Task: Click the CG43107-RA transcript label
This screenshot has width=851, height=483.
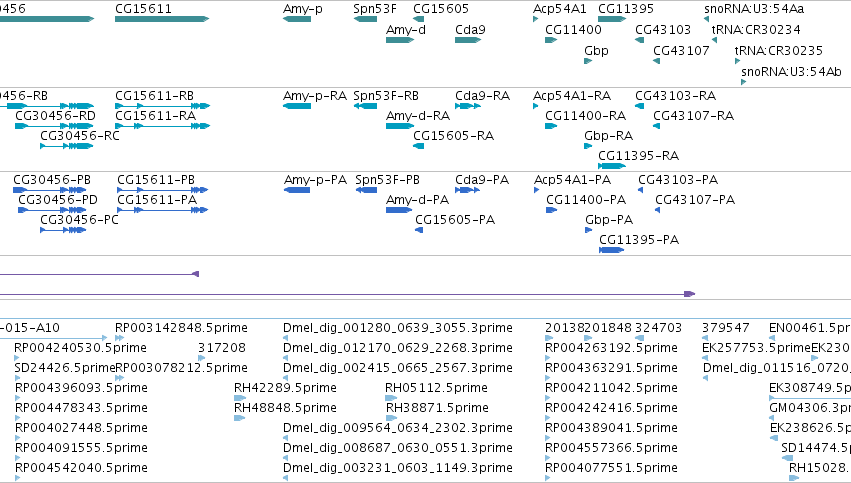Action: 693,116
